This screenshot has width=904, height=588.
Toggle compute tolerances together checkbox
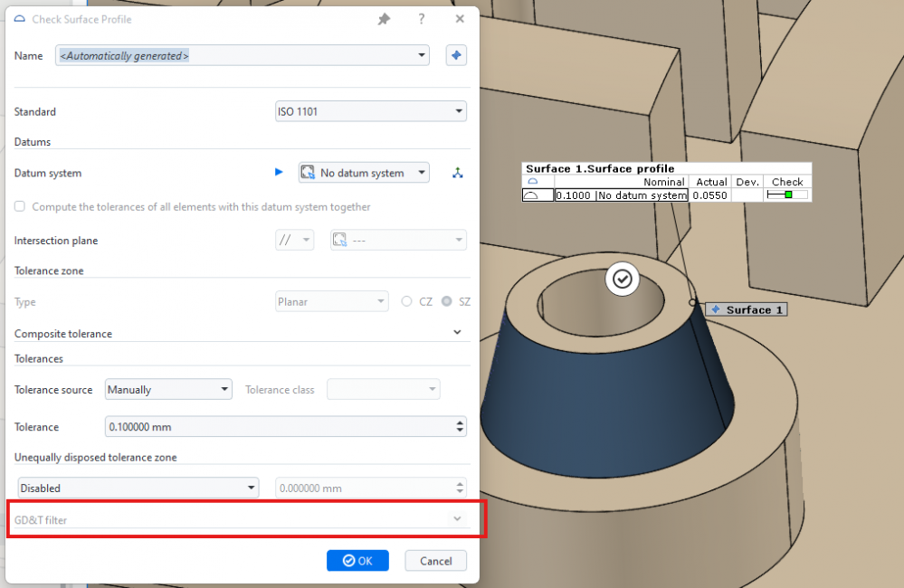coord(20,207)
